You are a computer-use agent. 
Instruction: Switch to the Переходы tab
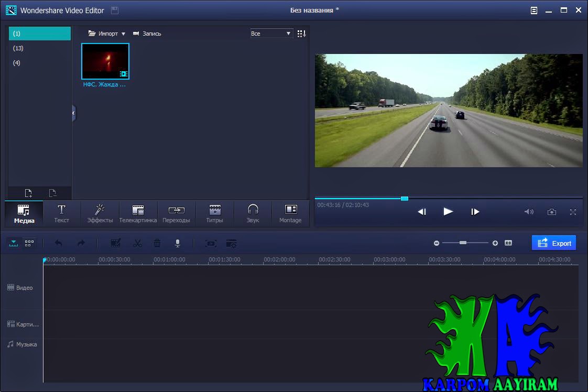pos(176,213)
